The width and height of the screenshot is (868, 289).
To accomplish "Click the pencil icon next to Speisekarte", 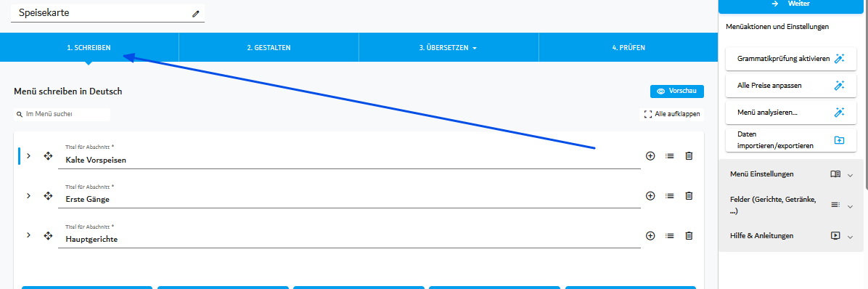I will click(195, 14).
